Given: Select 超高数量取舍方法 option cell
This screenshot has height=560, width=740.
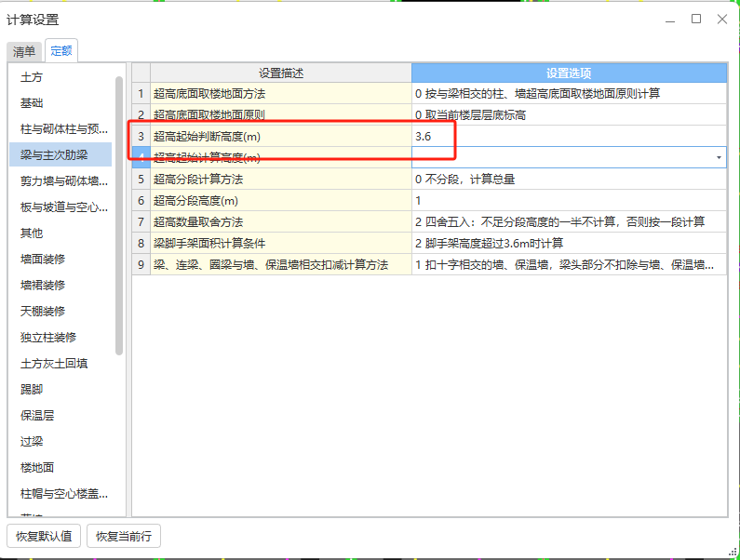Looking at the screenshot, I should tap(568, 222).
